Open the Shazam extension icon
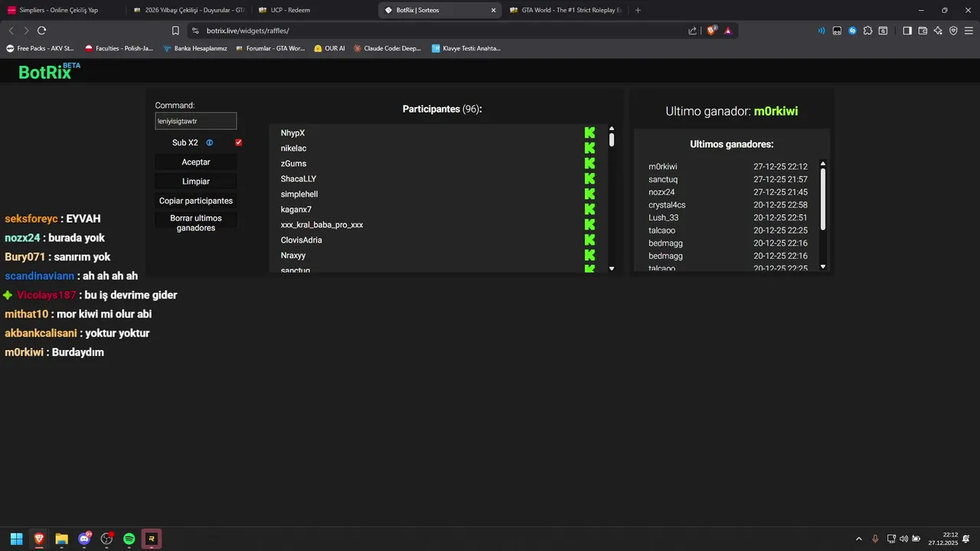Screen dimensions: 980x551 [852, 31]
